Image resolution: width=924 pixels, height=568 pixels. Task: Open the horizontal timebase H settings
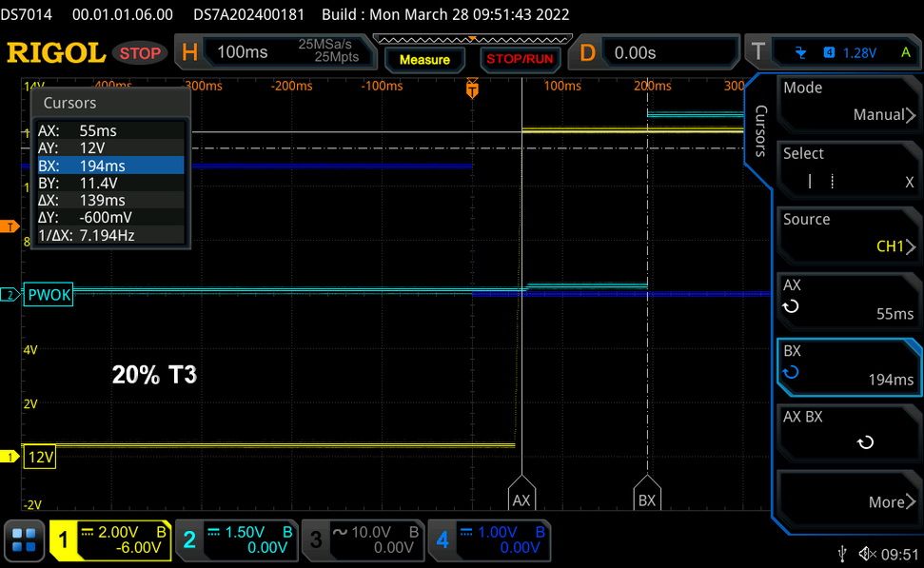[x=189, y=52]
